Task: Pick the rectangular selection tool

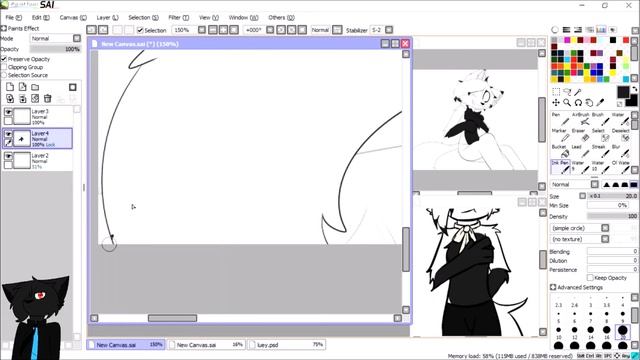Action: (556, 92)
